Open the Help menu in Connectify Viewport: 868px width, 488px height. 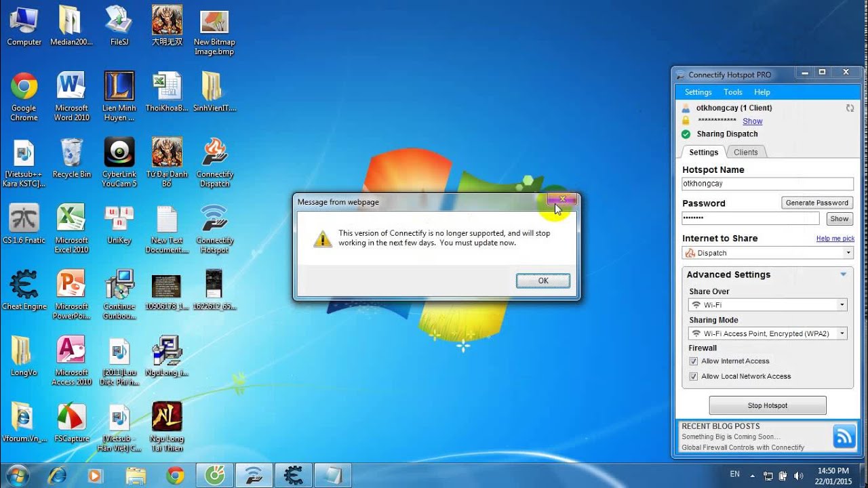[762, 92]
